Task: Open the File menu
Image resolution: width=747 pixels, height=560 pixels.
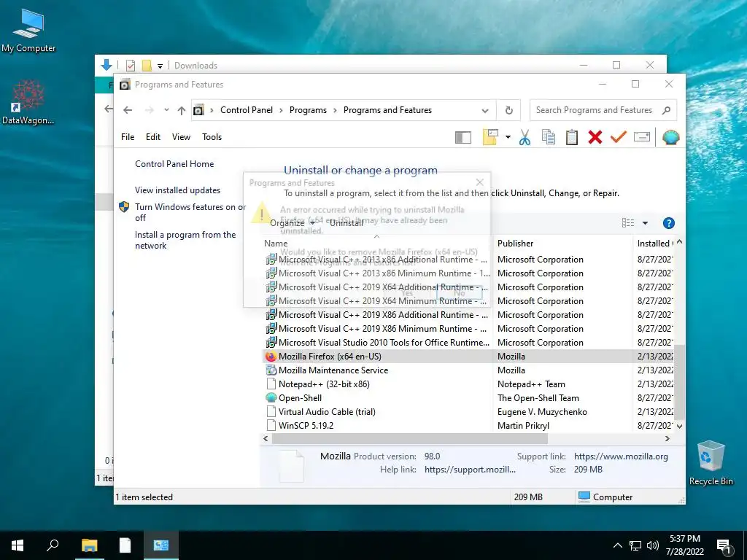Action: [128, 137]
